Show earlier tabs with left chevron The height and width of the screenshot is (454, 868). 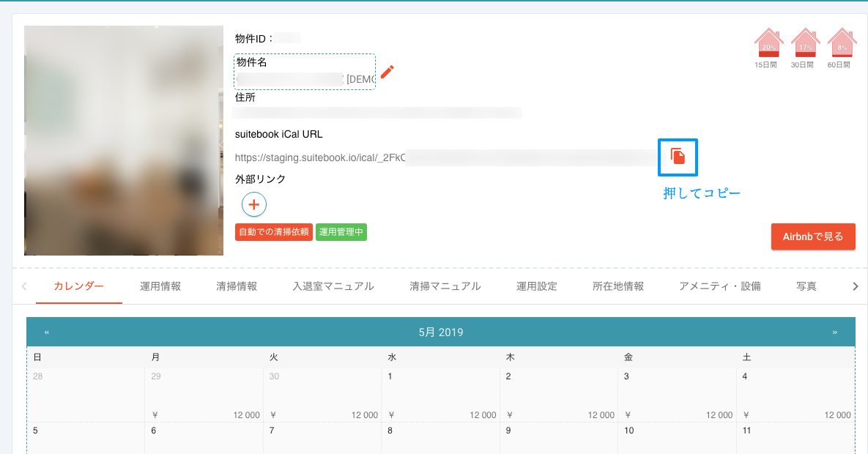coord(23,286)
